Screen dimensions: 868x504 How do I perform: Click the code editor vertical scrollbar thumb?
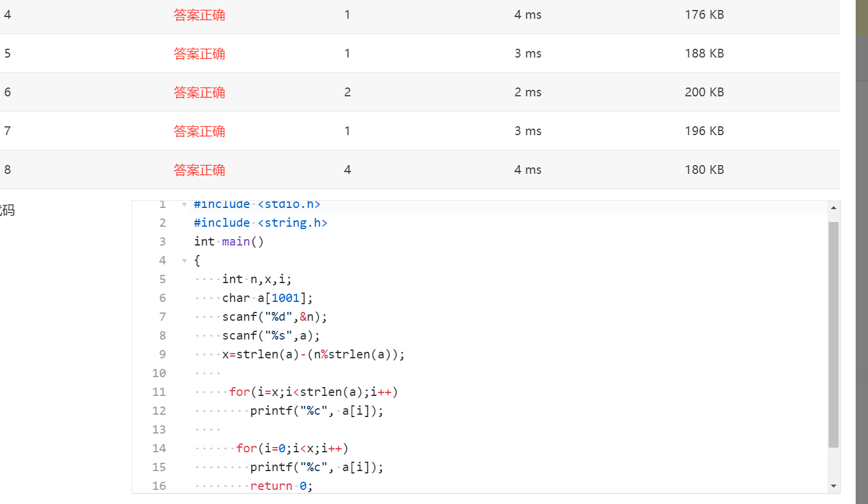click(x=833, y=335)
